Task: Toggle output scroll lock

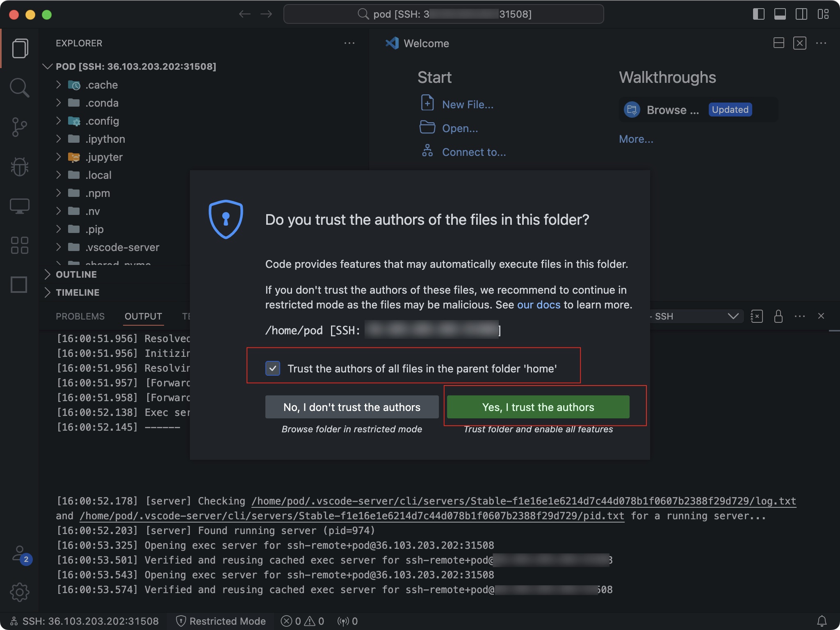Action: (x=778, y=316)
